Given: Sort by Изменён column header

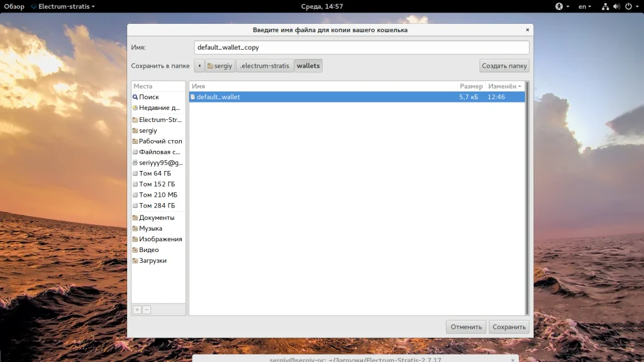Looking at the screenshot, I should 505,86.
